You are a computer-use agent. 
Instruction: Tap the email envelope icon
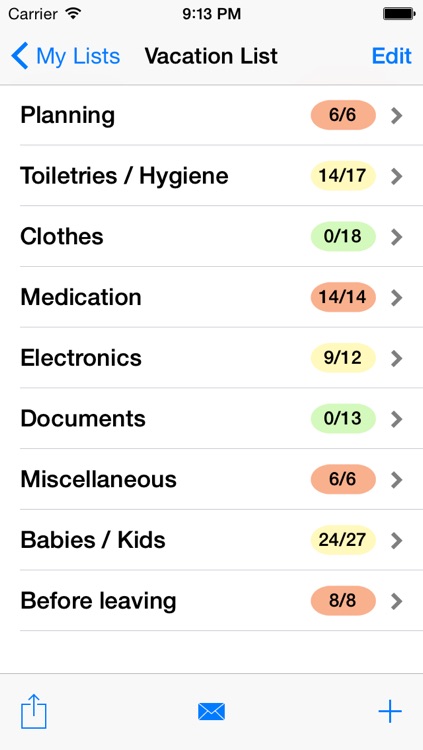pyautogui.click(x=212, y=712)
